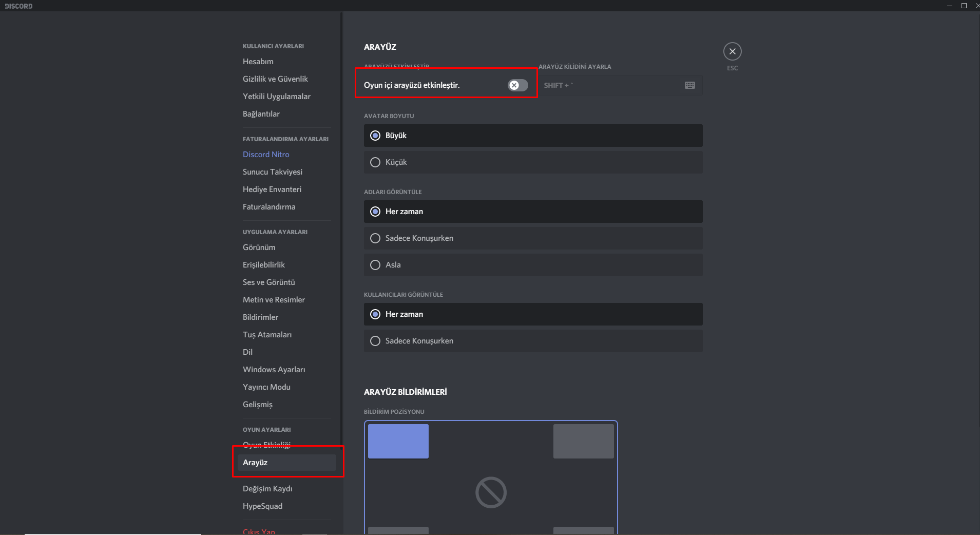Disable overlay notifications with the center icon

click(491, 492)
